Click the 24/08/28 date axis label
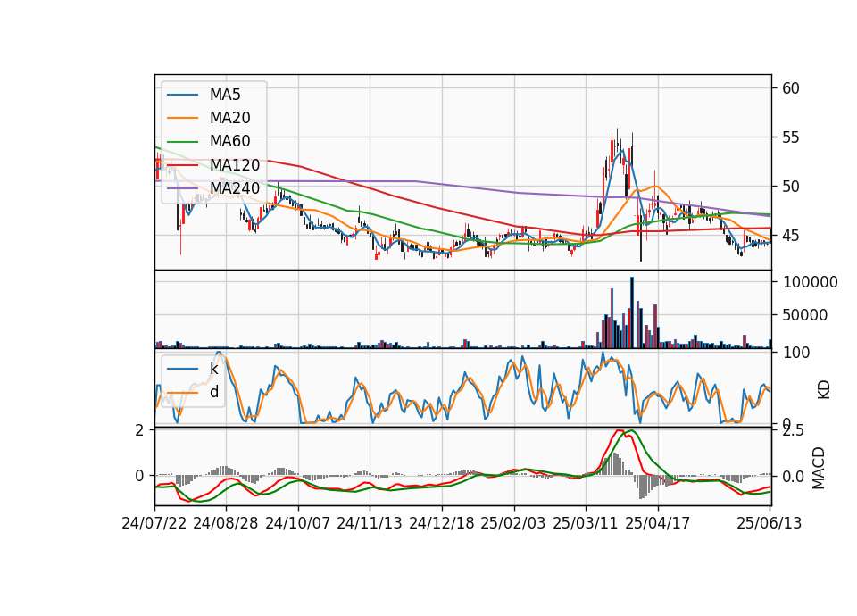 click(x=226, y=523)
